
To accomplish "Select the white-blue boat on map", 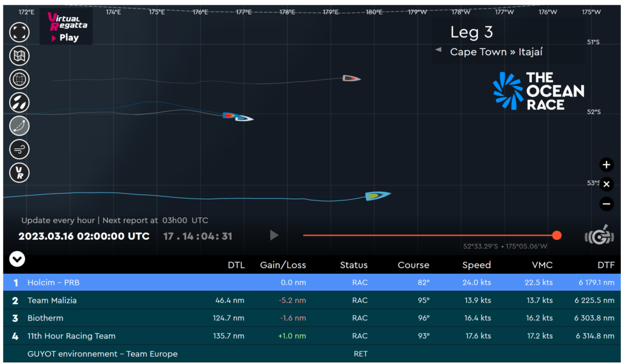I will 245,118.
